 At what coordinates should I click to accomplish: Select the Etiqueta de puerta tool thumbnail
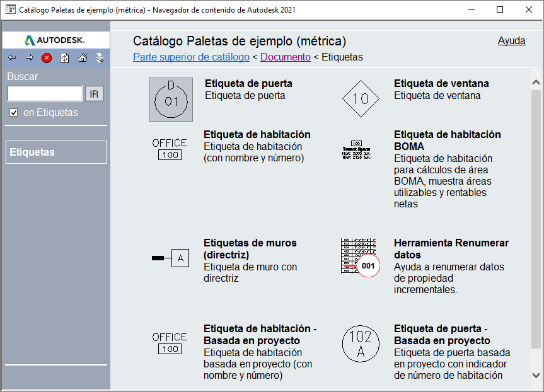click(171, 100)
